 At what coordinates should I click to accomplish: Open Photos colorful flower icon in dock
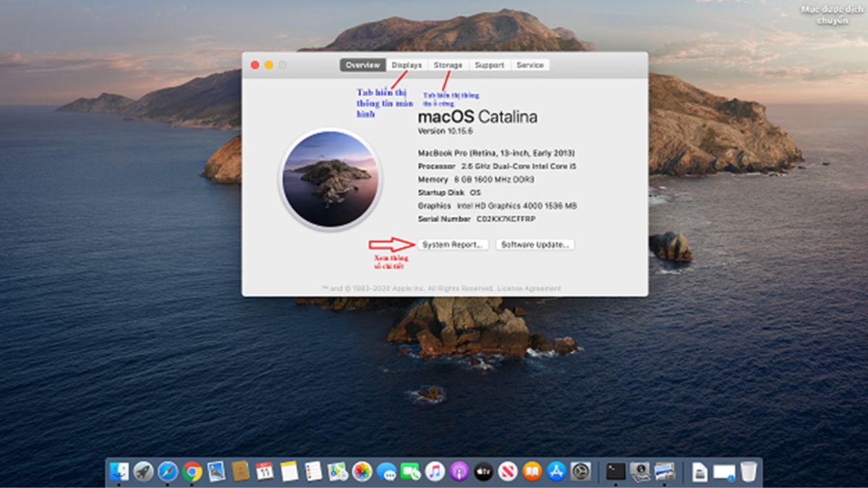click(x=362, y=472)
